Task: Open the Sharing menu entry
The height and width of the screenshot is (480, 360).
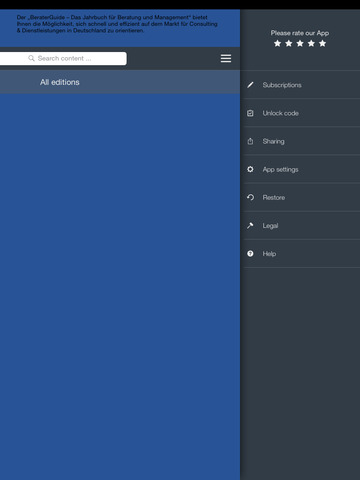Action: click(x=300, y=141)
